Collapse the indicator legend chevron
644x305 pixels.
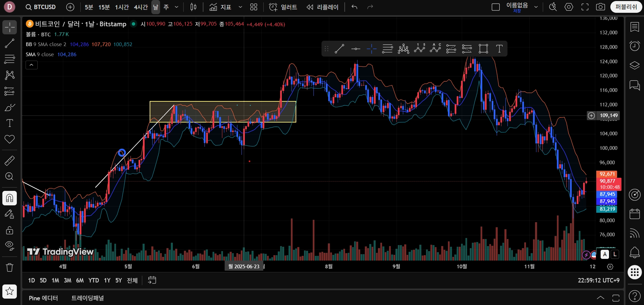coord(31,65)
